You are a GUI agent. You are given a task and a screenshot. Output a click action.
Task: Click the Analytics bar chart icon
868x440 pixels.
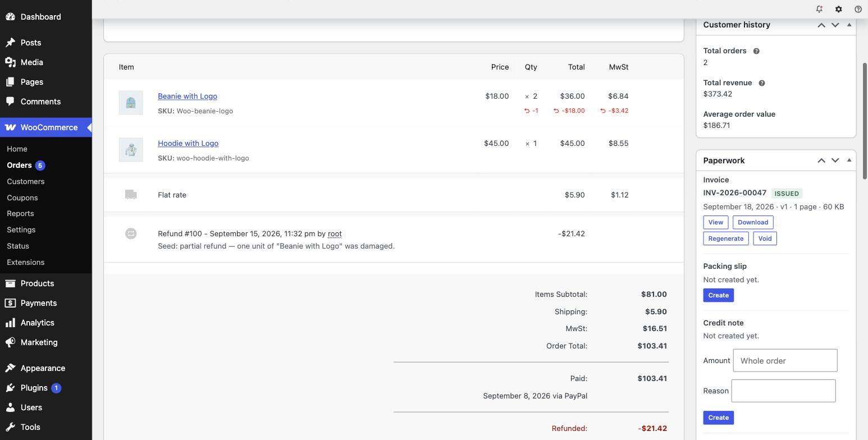10,323
